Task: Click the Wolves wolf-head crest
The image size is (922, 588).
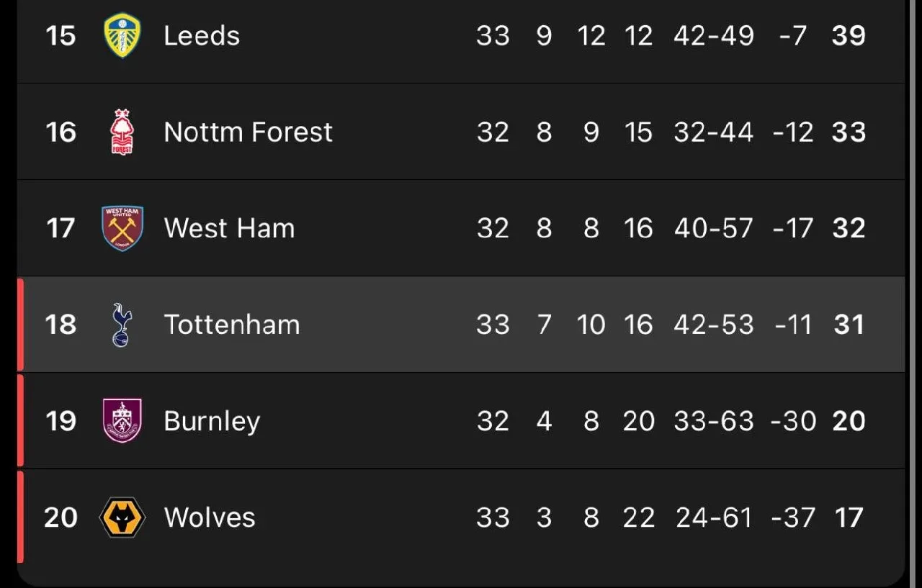Action: coord(122,517)
